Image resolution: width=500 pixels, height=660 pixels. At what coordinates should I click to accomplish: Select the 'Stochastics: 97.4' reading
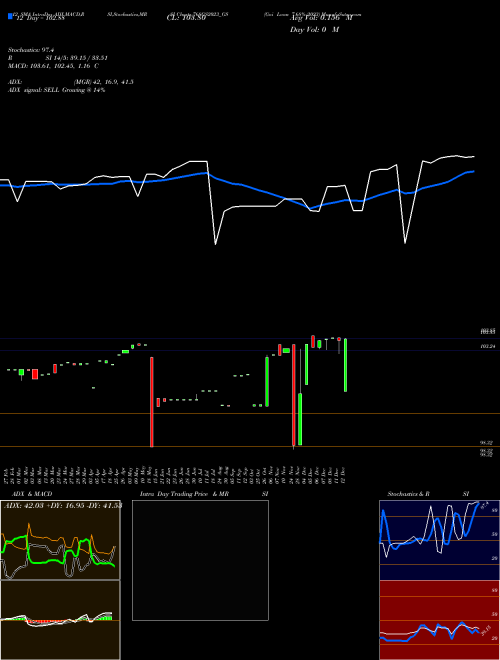click(32, 50)
